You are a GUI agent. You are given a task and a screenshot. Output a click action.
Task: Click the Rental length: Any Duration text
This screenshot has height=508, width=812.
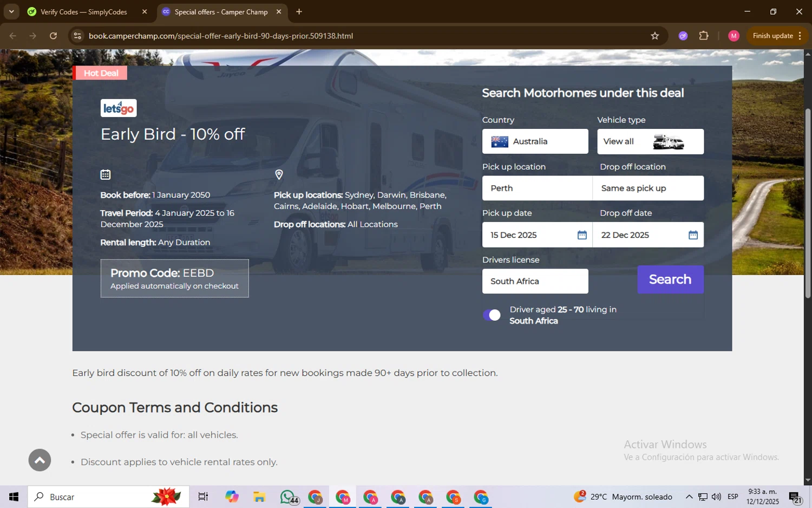pyautogui.click(x=155, y=243)
